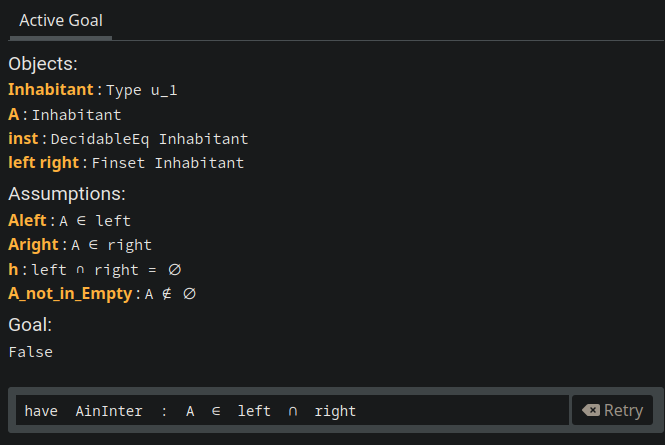
Task: Click the False goal text
Action: [31, 352]
